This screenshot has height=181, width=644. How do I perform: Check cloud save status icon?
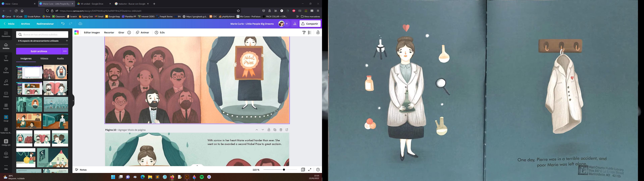pos(80,24)
